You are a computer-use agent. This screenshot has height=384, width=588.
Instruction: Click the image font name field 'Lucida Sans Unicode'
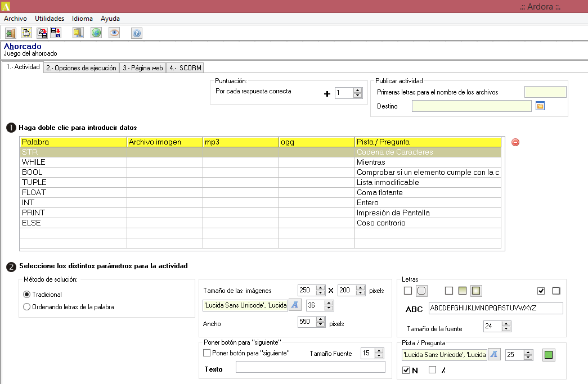pos(245,305)
